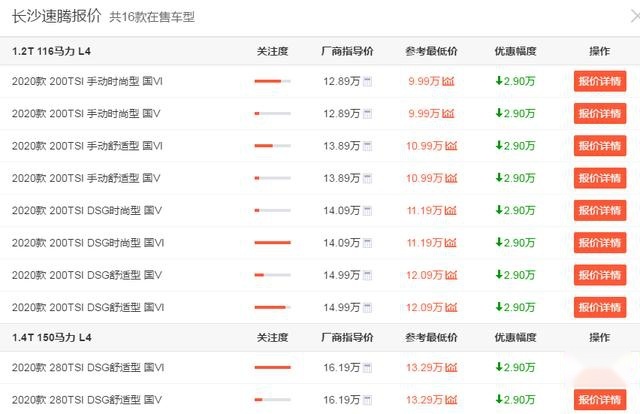This screenshot has width=640, height=414.
Task: Open model link 2020款 200TSI DSG时尚型 国VI
Action: pos(88,243)
